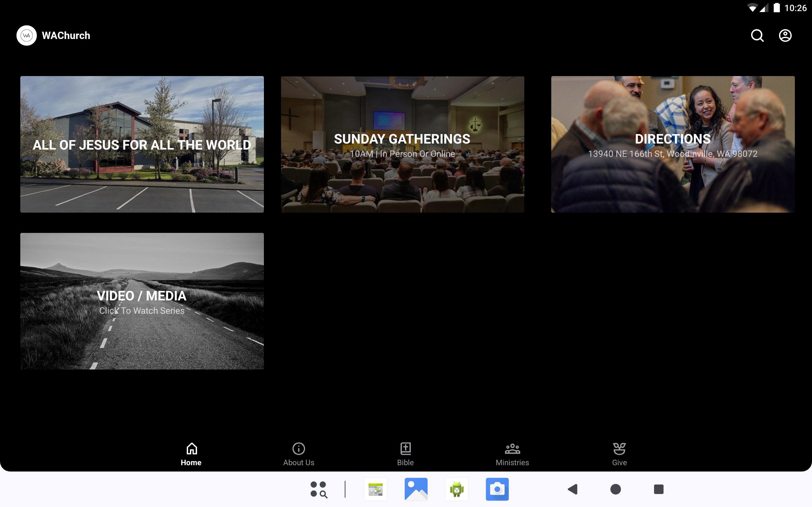Launch the camera app from taskbar
The width and height of the screenshot is (812, 507).
(x=497, y=489)
